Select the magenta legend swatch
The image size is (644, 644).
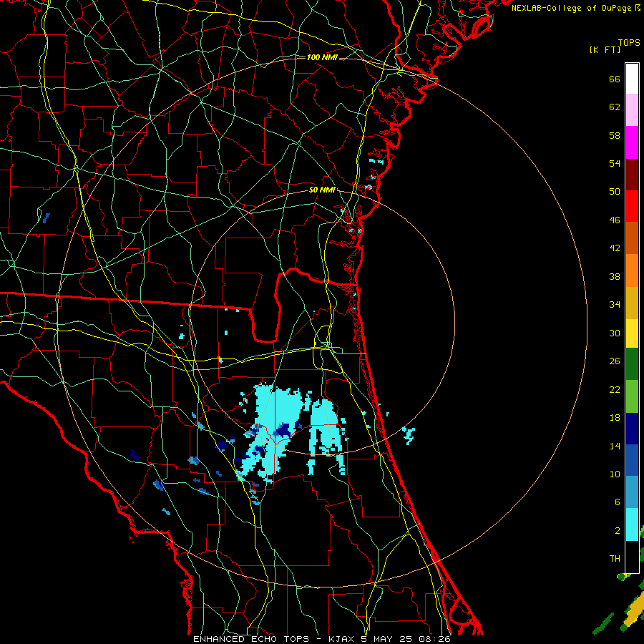(632, 142)
